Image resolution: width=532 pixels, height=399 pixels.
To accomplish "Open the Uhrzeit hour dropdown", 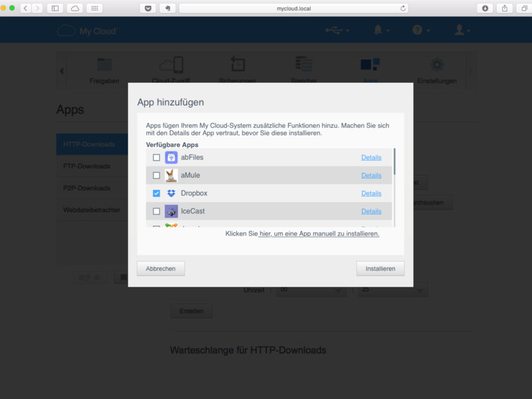I will pyautogui.click(x=311, y=290).
